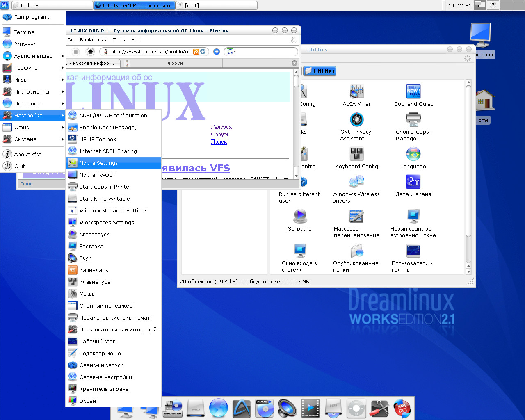Click Firefox Go arrow button
This screenshot has height=420, width=525.
click(x=217, y=52)
